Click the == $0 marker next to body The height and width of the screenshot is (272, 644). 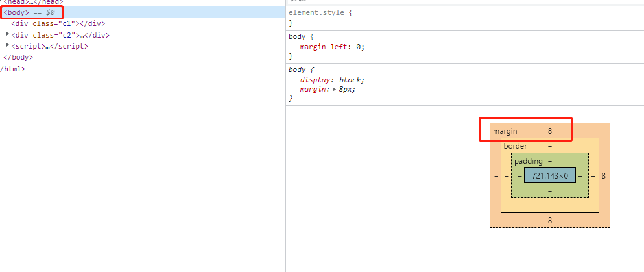click(x=43, y=12)
